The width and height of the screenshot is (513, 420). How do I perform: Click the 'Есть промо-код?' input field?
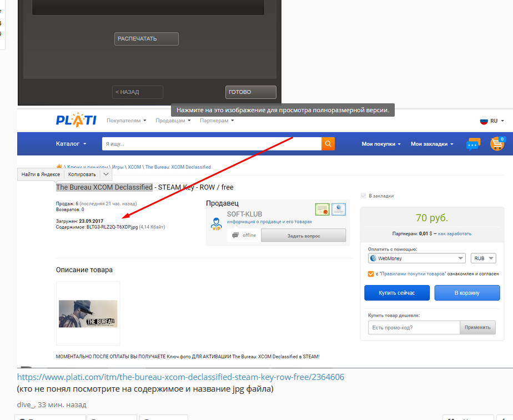pyautogui.click(x=414, y=327)
